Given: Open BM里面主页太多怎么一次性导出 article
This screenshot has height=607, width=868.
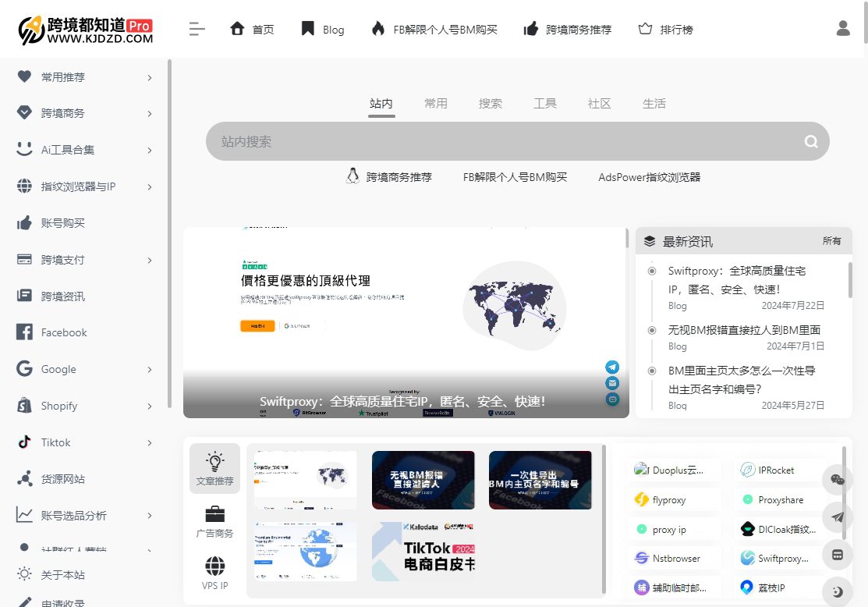Looking at the screenshot, I should click(742, 380).
